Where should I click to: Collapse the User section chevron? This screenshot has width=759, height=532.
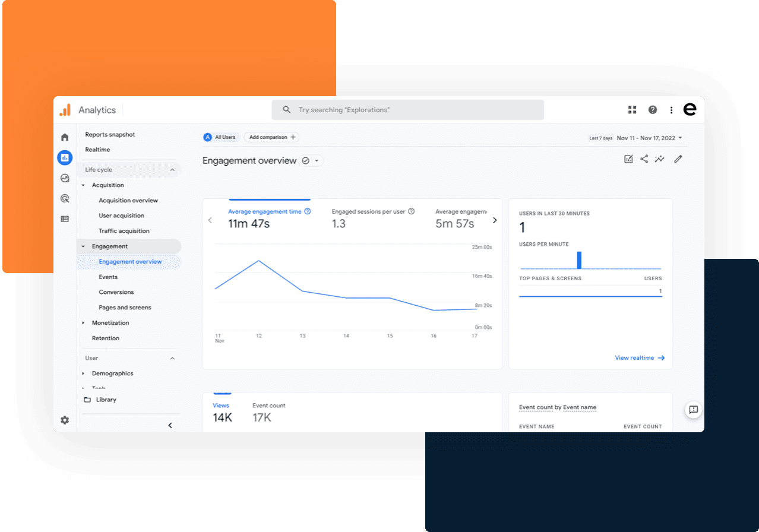point(172,358)
